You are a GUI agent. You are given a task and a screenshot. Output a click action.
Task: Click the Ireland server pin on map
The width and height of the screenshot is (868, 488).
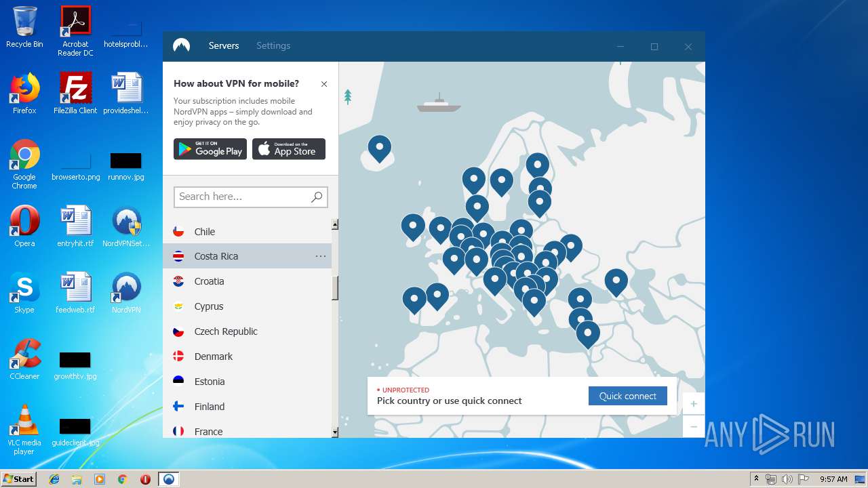click(x=413, y=226)
